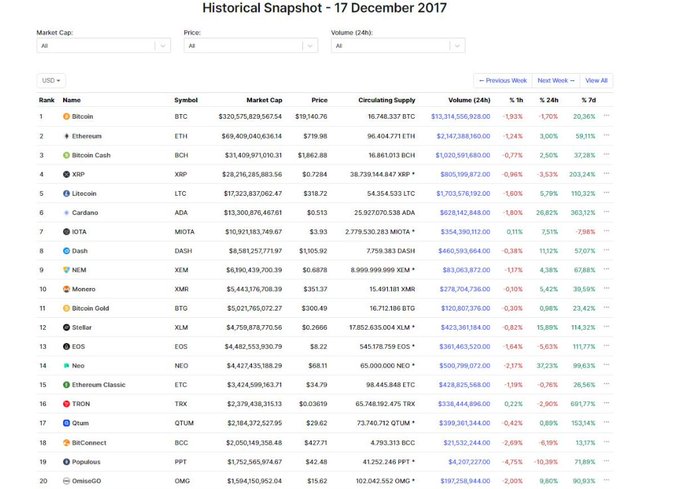Click the EOS logo icon

[66, 347]
